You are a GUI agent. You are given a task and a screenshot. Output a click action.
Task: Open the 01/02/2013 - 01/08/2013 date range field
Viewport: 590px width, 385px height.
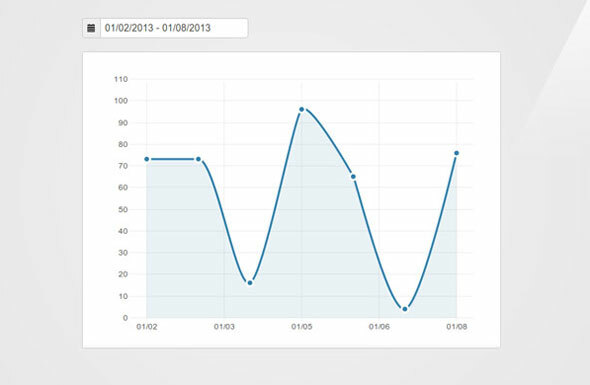coord(174,28)
